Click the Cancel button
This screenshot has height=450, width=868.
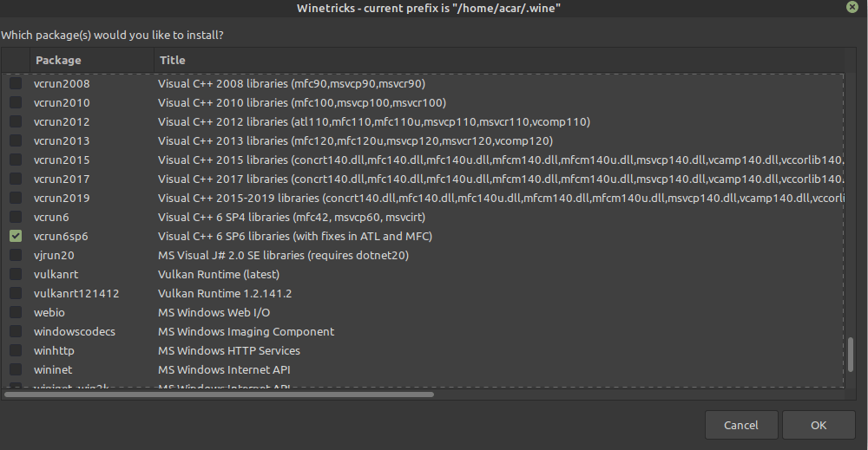tap(741, 425)
